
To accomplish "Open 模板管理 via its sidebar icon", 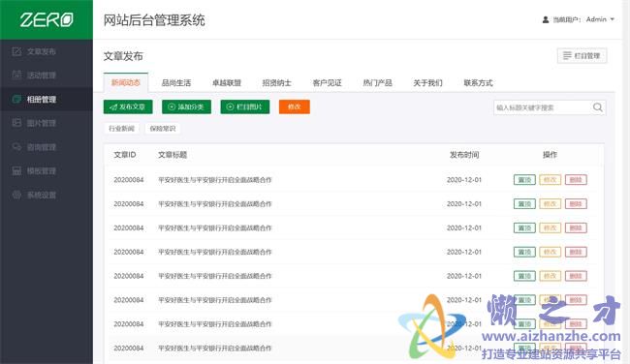I will coord(16,171).
